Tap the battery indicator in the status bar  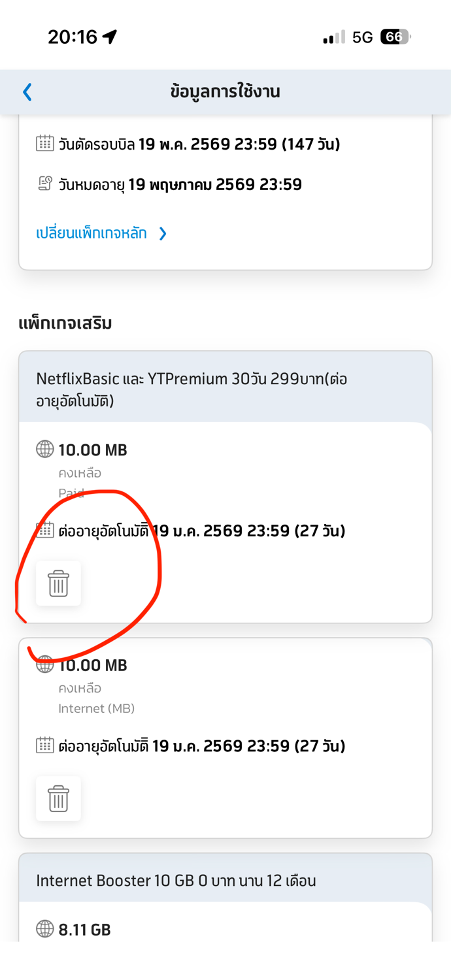point(395,37)
